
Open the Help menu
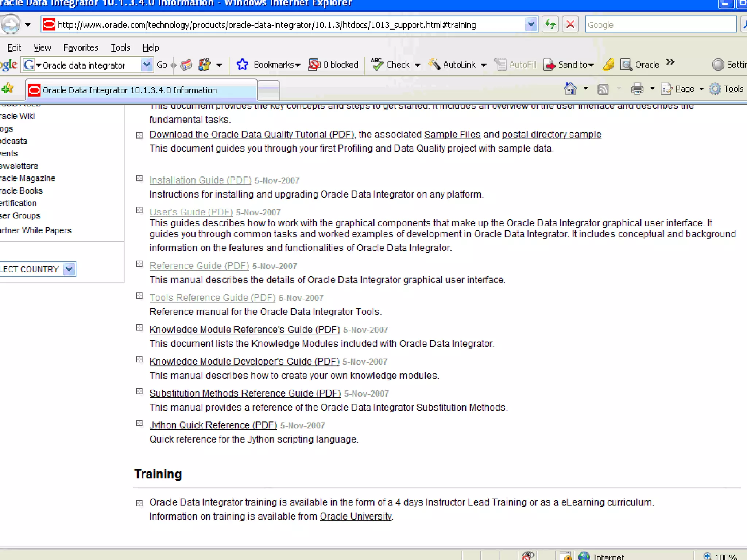pos(151,47)
